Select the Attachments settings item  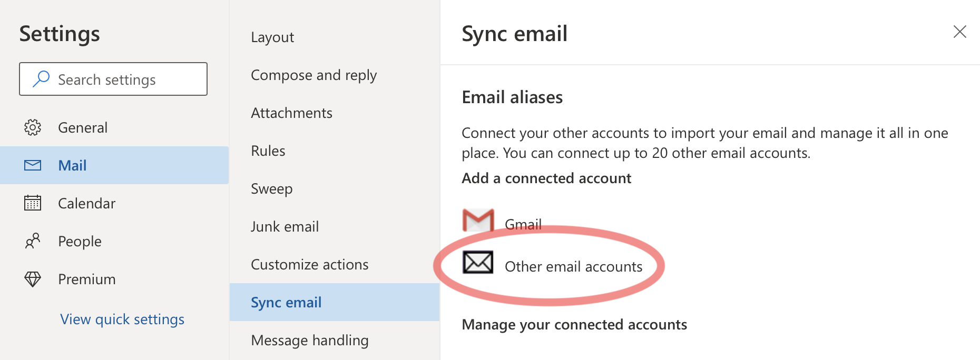coord(291,113)
